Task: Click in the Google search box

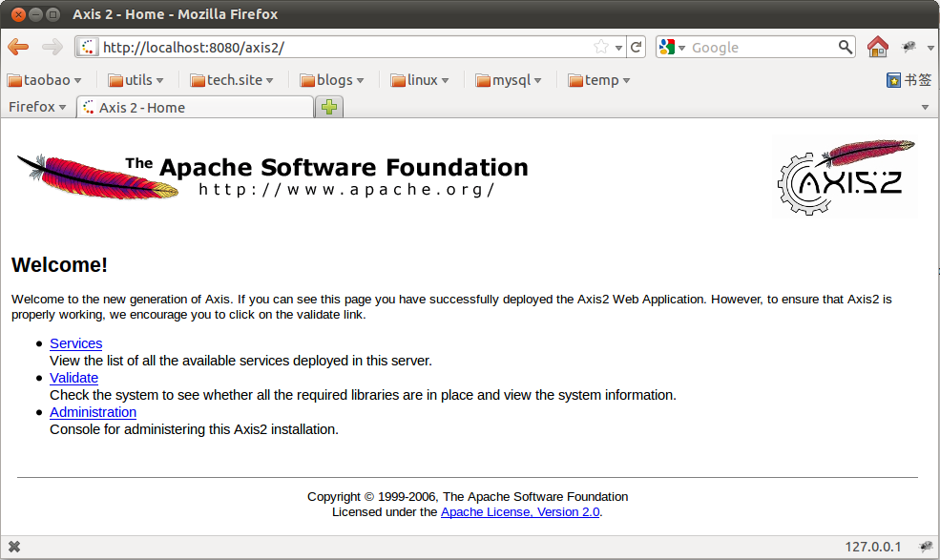Action: tap(762, 48)
